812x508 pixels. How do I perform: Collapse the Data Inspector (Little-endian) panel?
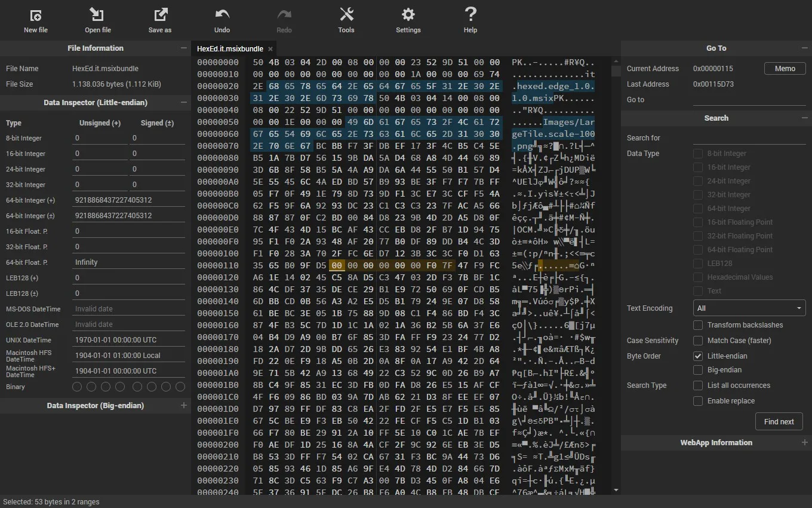(x=183, y=102)
